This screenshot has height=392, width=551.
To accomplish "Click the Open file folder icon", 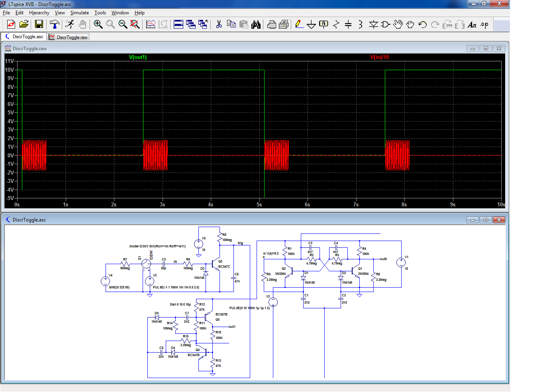I will [x=24, y=24].
